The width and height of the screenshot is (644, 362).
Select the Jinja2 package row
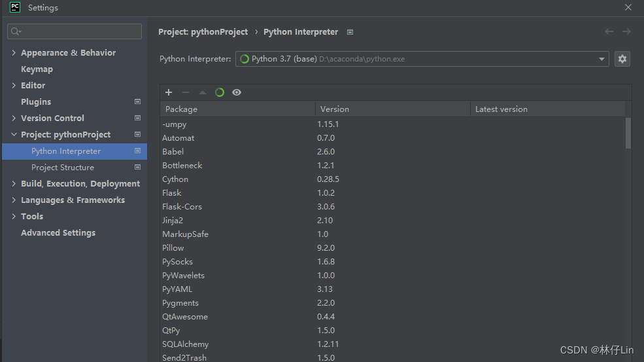393,221
